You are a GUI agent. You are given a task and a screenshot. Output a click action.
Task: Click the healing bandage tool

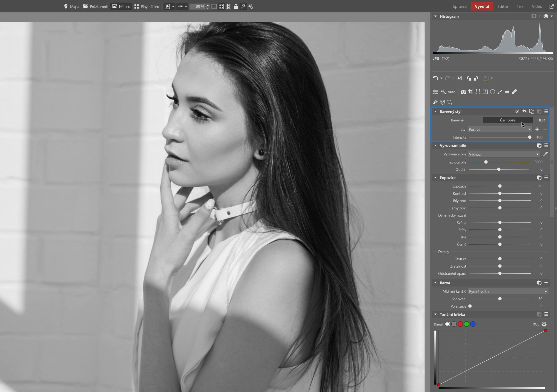point(514,92)
